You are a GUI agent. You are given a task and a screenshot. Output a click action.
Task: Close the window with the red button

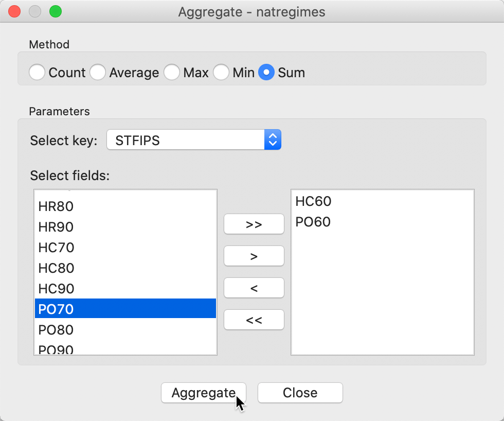(x=14, y=11)
